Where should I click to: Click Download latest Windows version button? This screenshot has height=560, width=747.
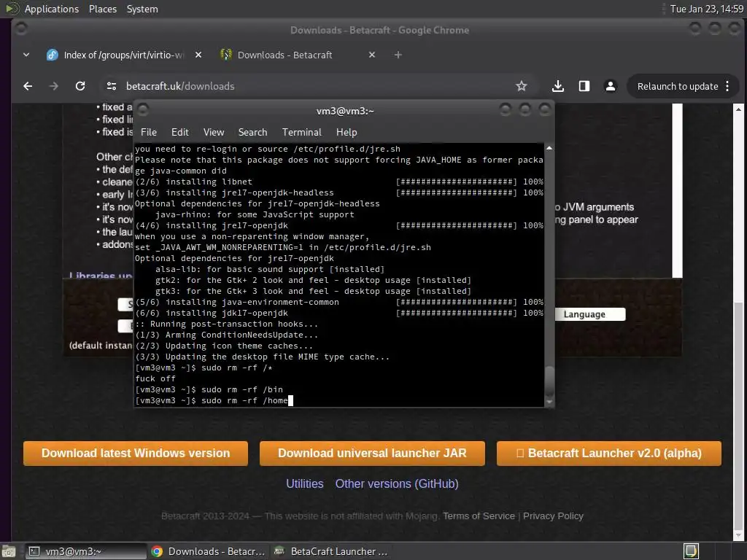click(x=136, y=454)
